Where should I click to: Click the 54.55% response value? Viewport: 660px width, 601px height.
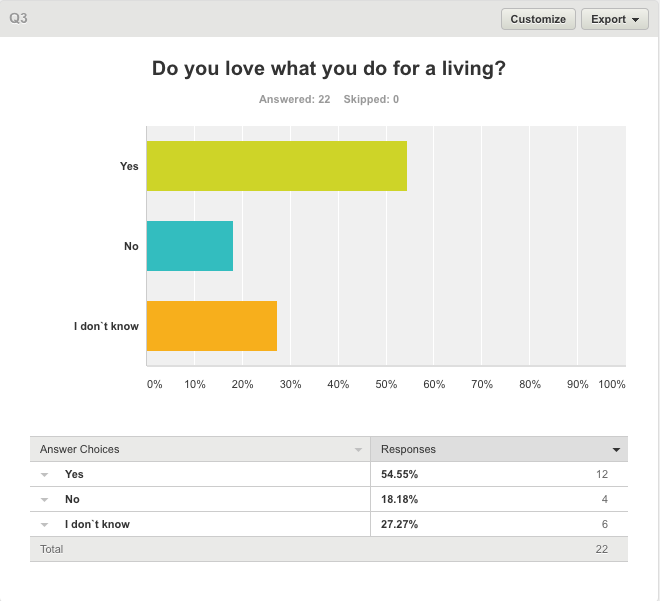399,474
